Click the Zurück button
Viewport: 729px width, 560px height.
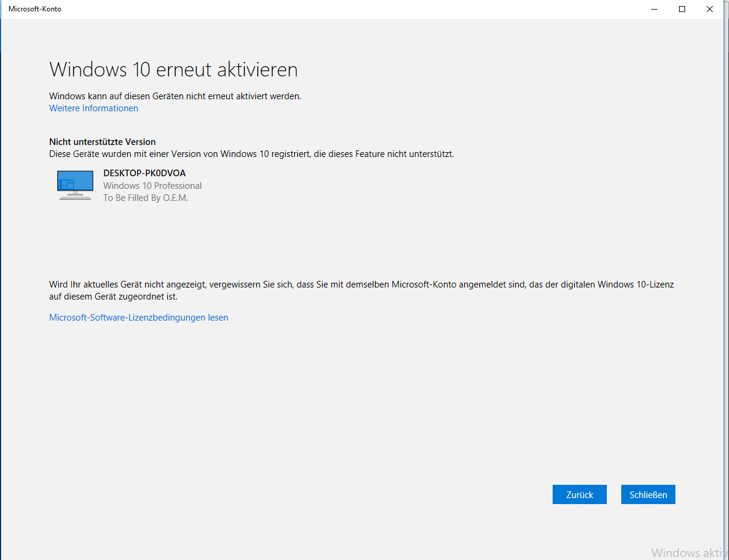click(x=579, y=494)
